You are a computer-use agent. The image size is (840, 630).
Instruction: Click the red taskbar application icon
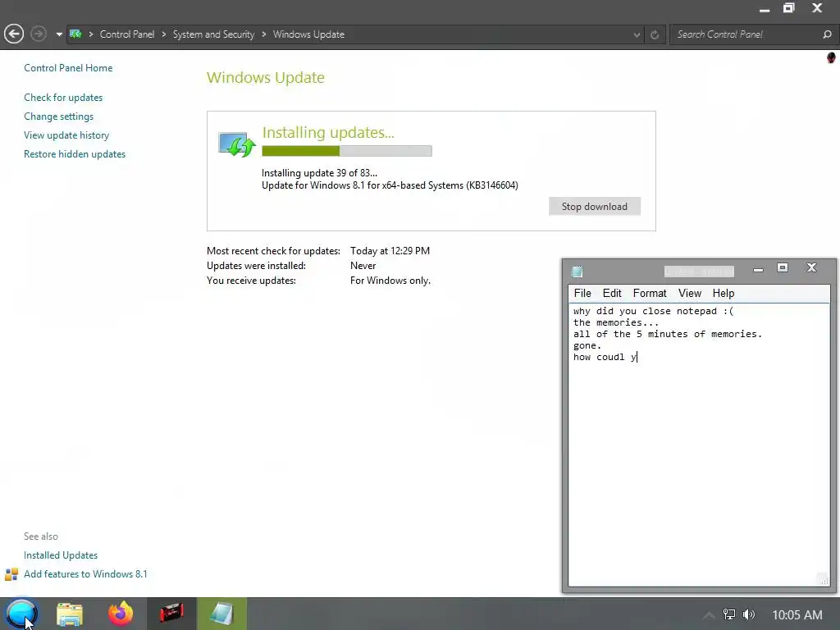pos(171,614)
